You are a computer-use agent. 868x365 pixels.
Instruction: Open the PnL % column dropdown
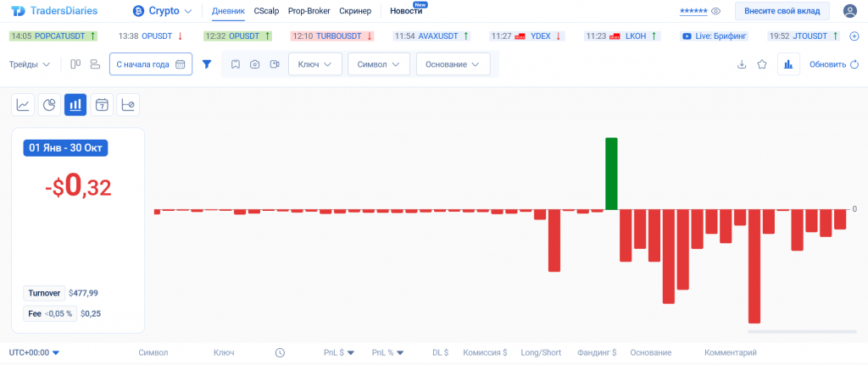point(387,352)
